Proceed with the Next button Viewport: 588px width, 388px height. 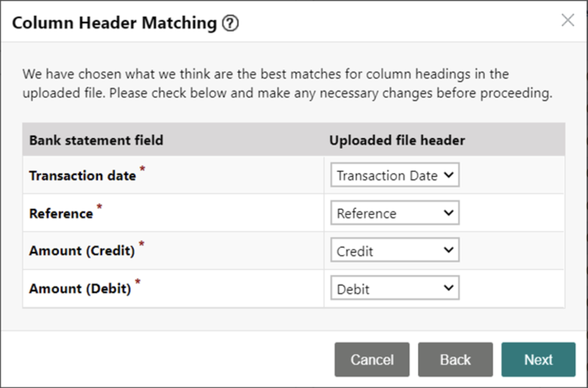pos(538,359)
